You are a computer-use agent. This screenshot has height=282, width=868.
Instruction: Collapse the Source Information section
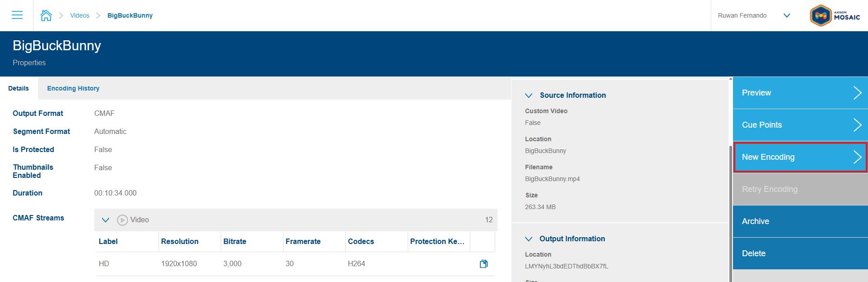(x=528, y=96)
